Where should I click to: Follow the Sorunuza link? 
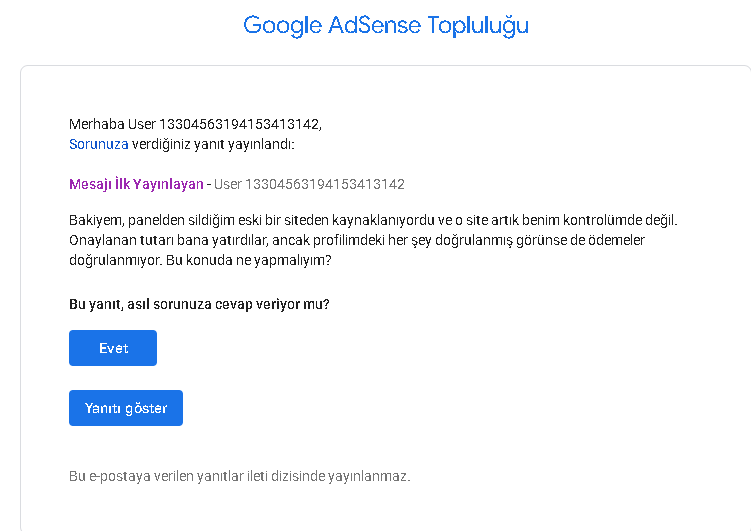pos(98,144)
